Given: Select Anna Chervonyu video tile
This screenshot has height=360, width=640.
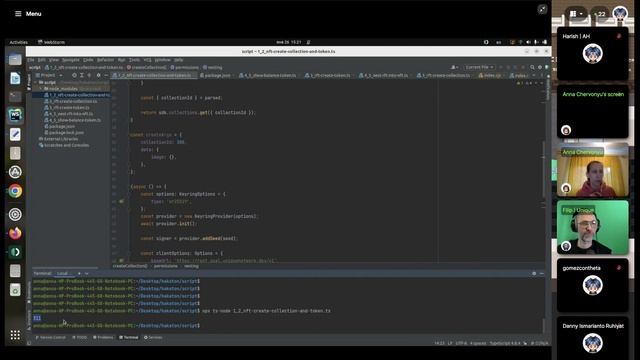Looking at the screenshot, I should point(593,170).
